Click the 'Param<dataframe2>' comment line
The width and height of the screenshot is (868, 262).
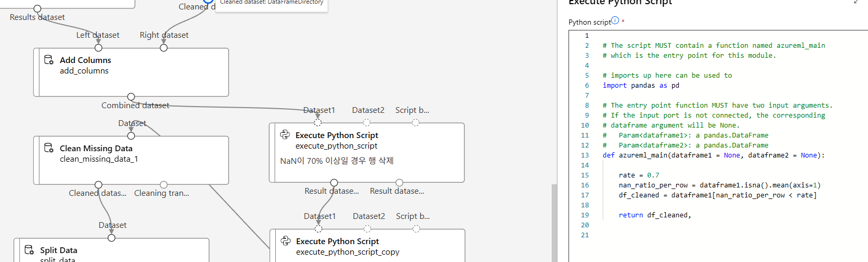point(685,145)
